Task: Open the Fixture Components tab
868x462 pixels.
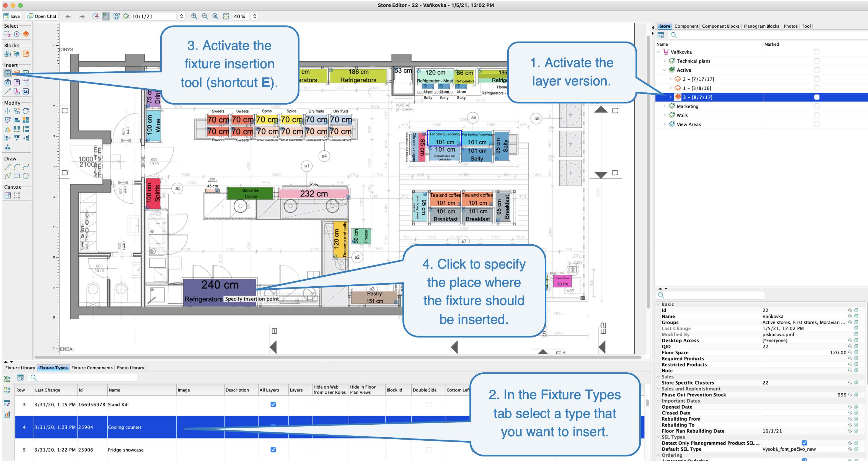Action: tap(92, 368)
